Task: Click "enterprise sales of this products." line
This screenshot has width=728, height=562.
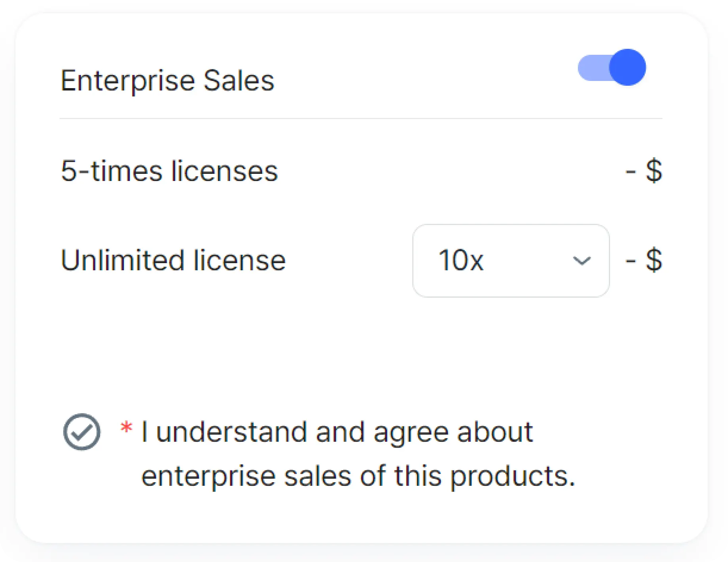Action: [x=358, y=476]
